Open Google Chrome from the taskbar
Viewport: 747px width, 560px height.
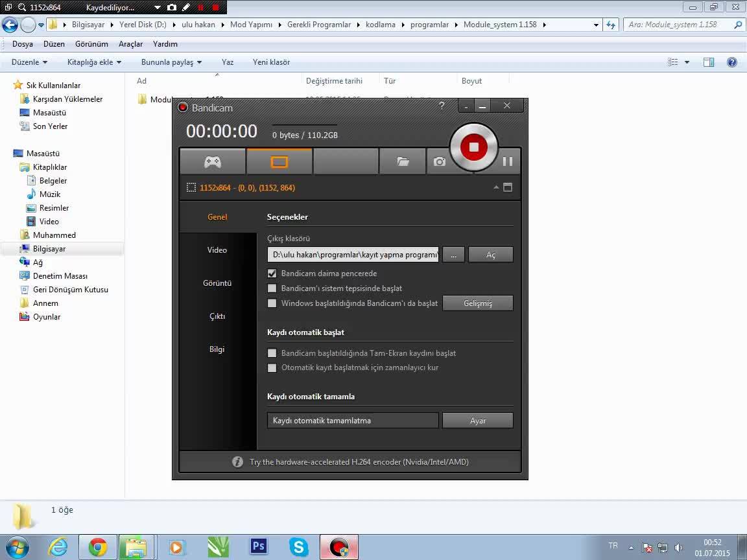98,547
